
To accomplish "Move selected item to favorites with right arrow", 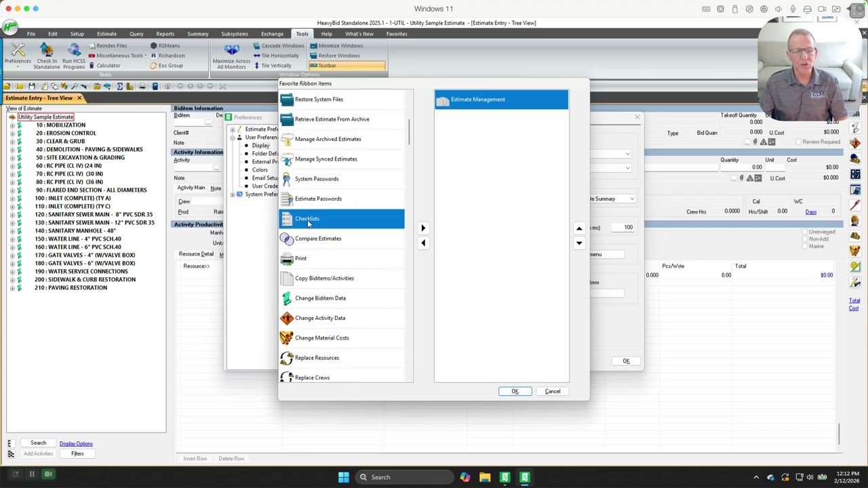I will click(423, 228).
